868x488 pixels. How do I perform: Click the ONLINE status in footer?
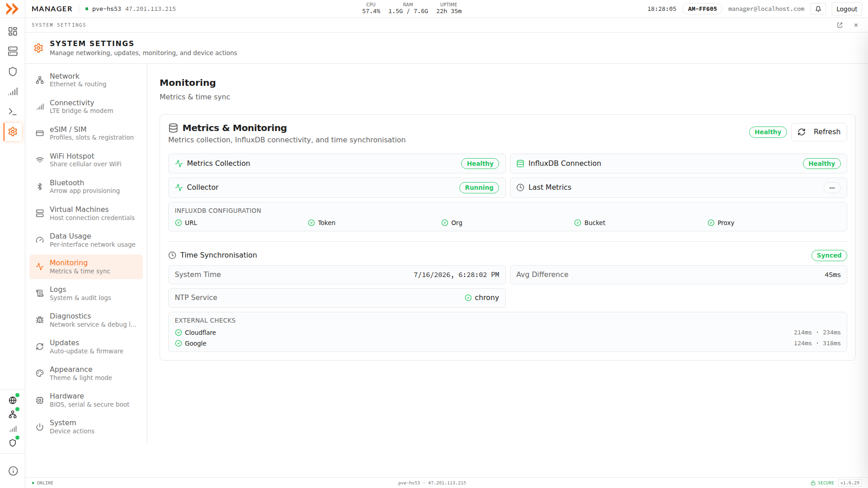(x=42, y=483)
